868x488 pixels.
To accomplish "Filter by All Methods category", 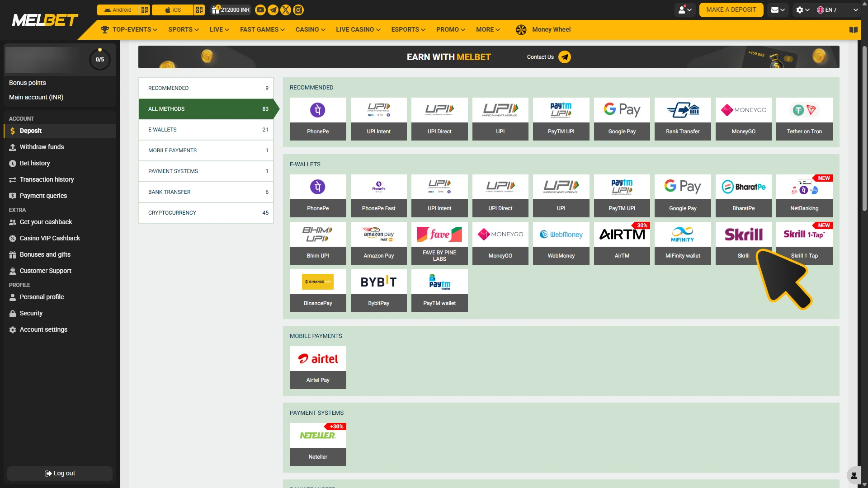I will point(206,109).
